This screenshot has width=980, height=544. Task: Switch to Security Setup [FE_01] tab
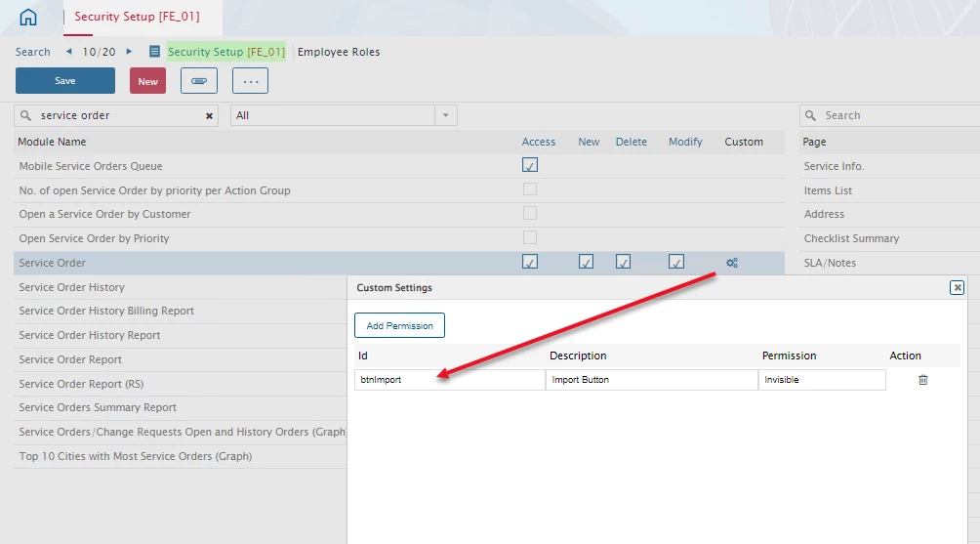click(137, 17)
